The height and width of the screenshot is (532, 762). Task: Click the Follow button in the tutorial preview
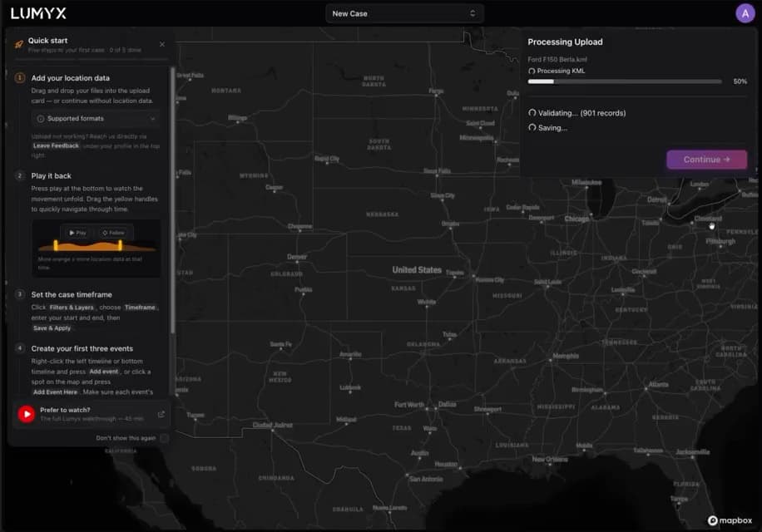point(113,233)
